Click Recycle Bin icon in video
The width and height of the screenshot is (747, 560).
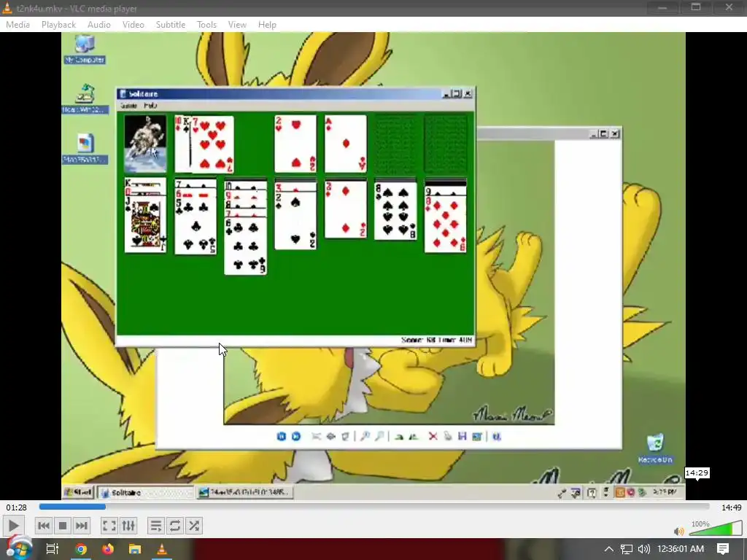655,448
